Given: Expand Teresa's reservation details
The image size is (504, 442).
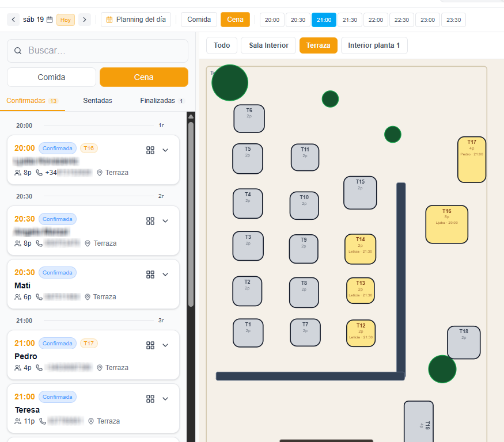Looking at the screenshot, I should (x=165, y=399).
